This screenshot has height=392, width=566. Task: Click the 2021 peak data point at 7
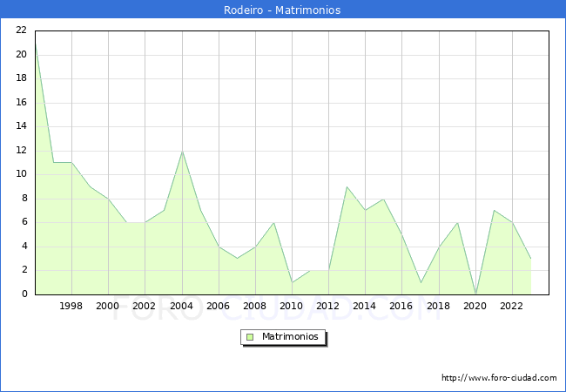coord(494,211)
